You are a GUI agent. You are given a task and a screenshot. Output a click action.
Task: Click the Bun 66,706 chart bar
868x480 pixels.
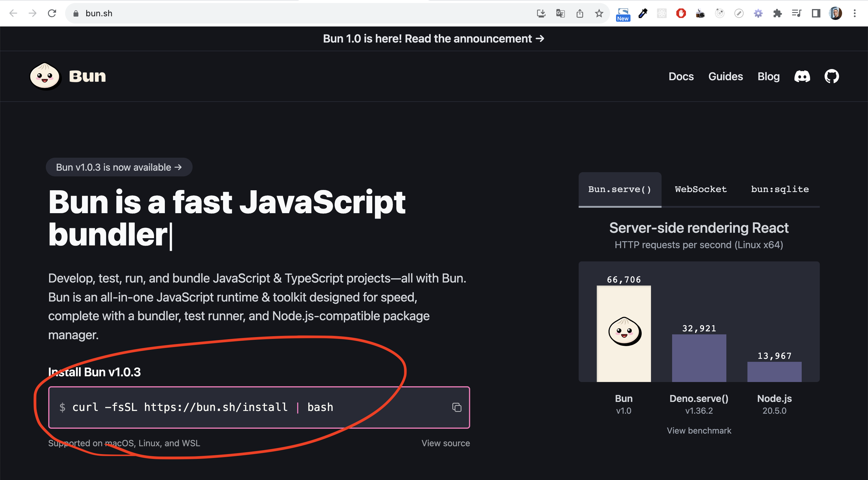(x=624, y=334)
